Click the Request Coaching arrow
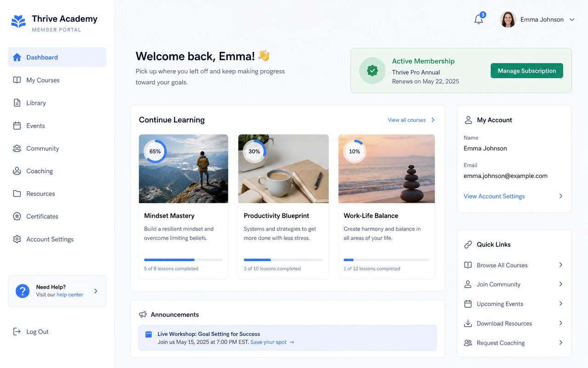The height and width of the screenshot is (368, 588). pos(561,343)
